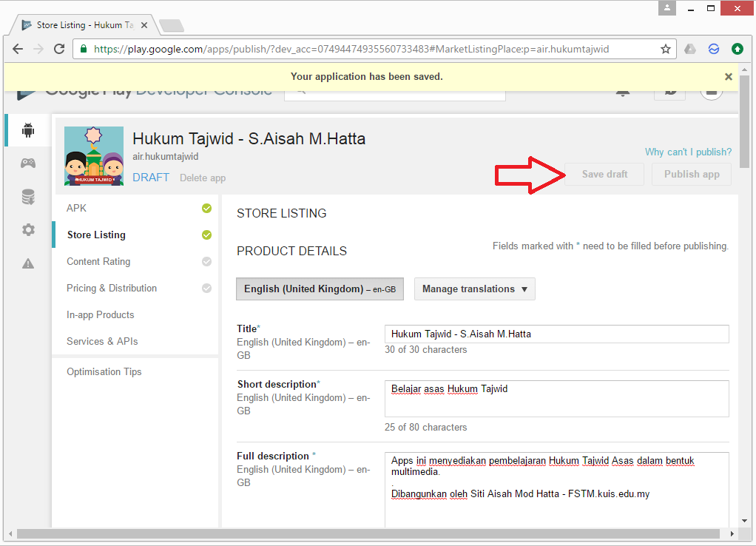Go back with browser back arrow
Screen dimensions: 756x546
18,49
